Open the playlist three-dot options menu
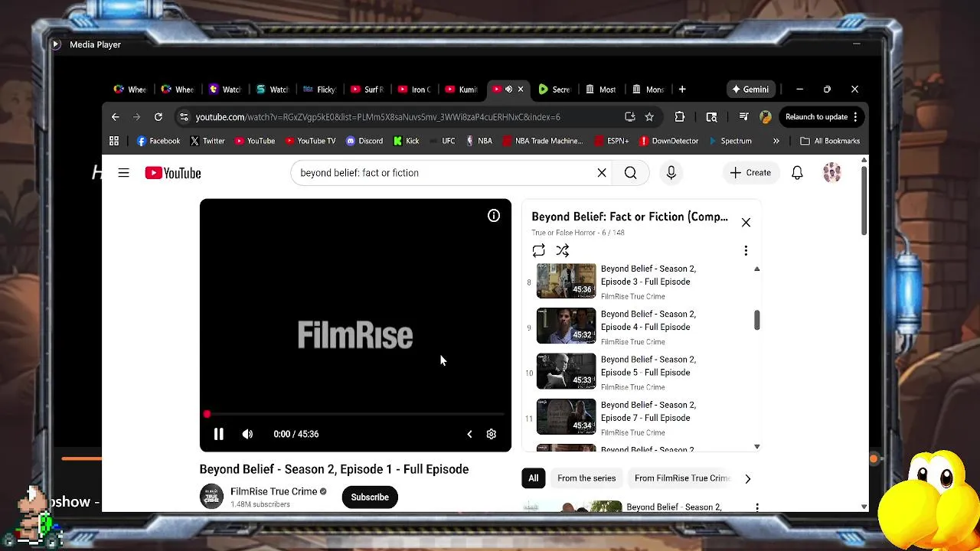Screen dimensions: 980x551 (746, 251)
